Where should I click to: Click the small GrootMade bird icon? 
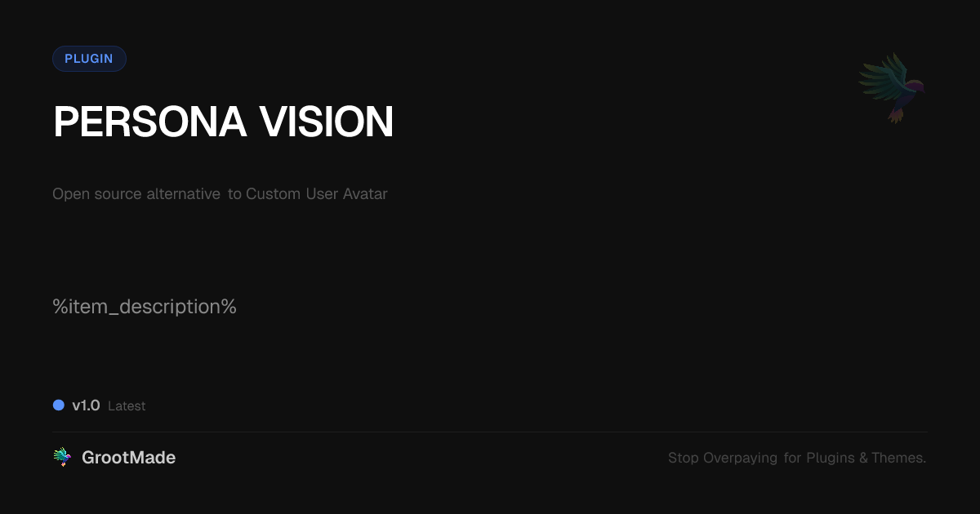tap(62, 458)
